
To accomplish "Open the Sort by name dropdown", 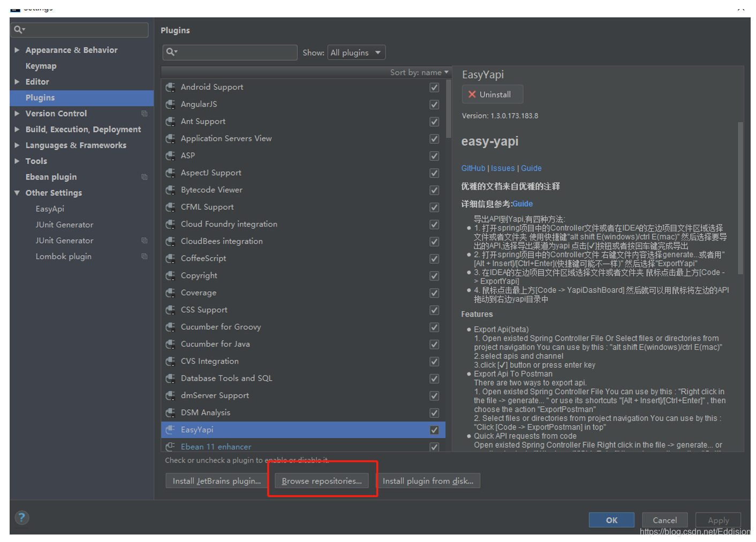I will tap(419, 72).
